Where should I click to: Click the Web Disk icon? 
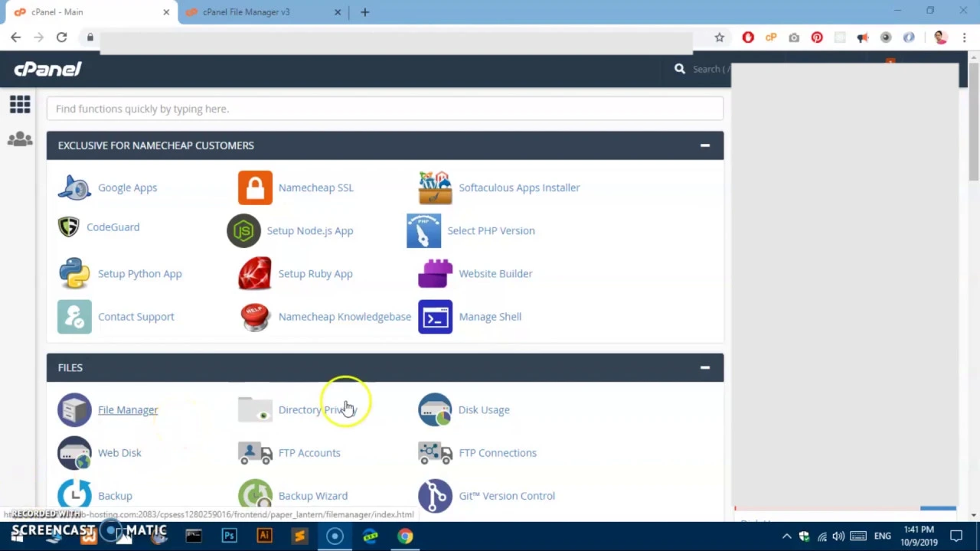74,452
